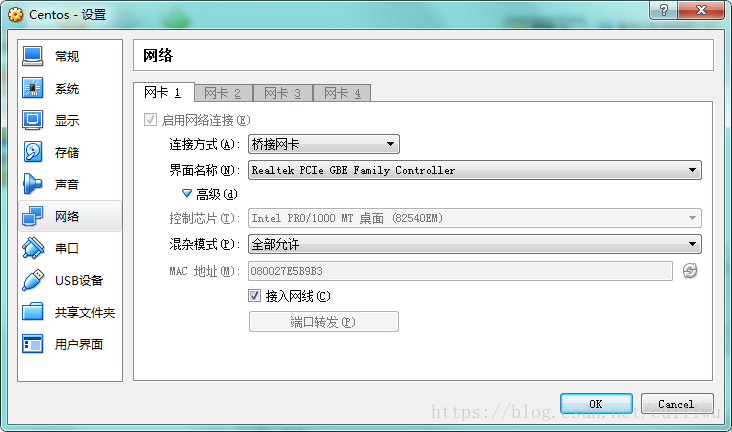
Task: Collapse the 高级 advanced section triangle
Action: click(187, 193)
